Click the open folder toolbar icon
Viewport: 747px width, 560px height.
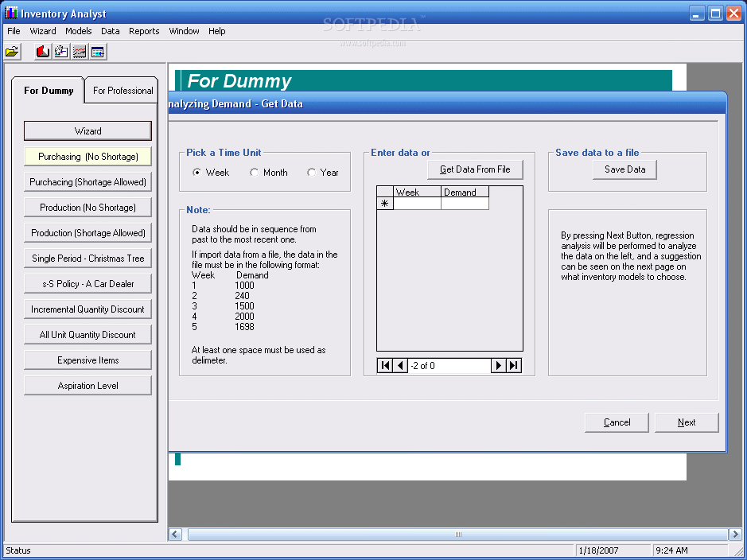coord(13,52)
